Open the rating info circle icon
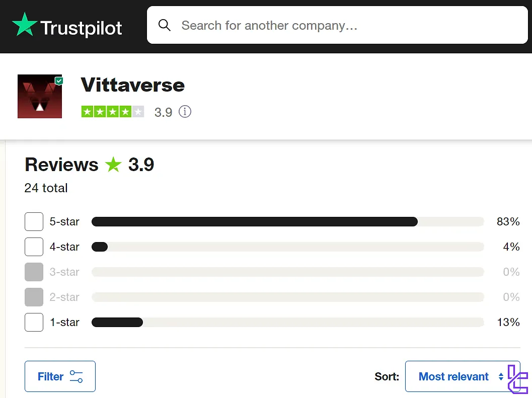The image size is (532, 398). click(x=185, y=112)
